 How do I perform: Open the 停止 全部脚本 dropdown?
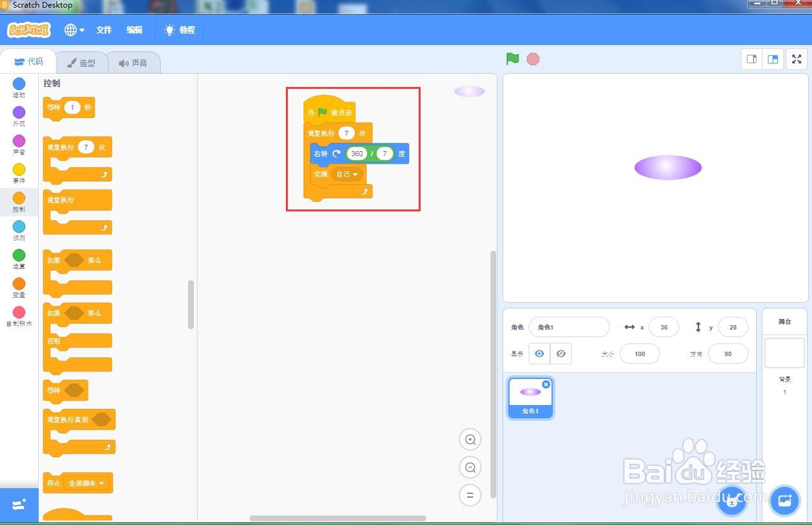(x=88, y=483)
